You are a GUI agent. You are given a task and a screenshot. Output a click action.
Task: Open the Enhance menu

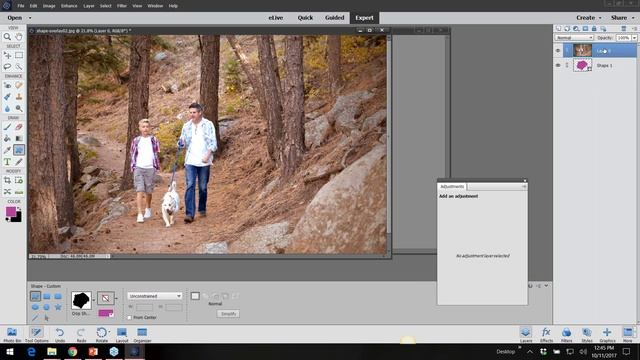pos(69,6)
